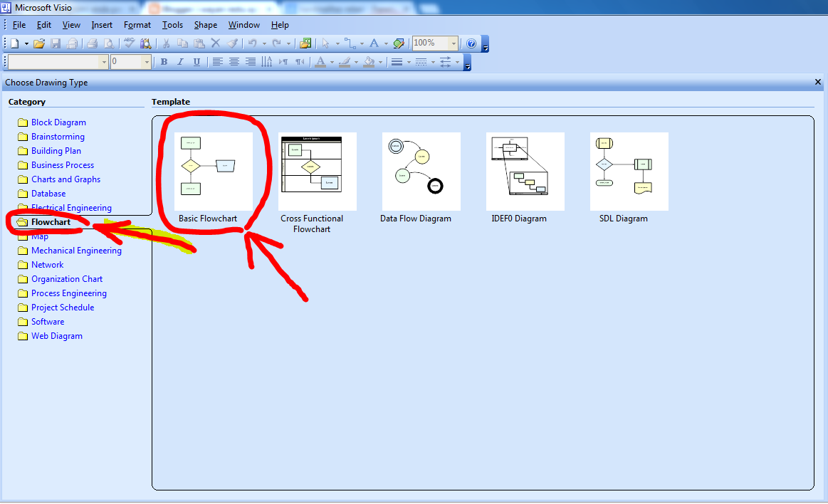Open the font name combo box

click(58, 62)
